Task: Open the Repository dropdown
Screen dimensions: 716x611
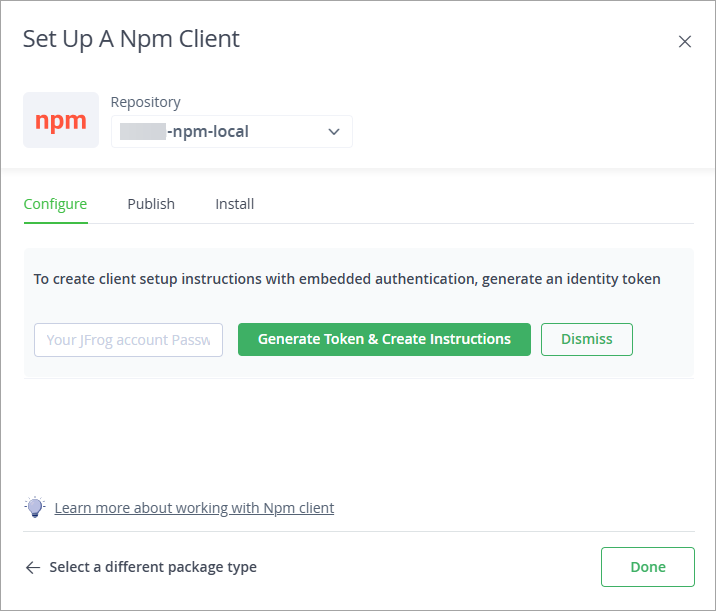Action: pyautogui.click(x=232, y=132)
